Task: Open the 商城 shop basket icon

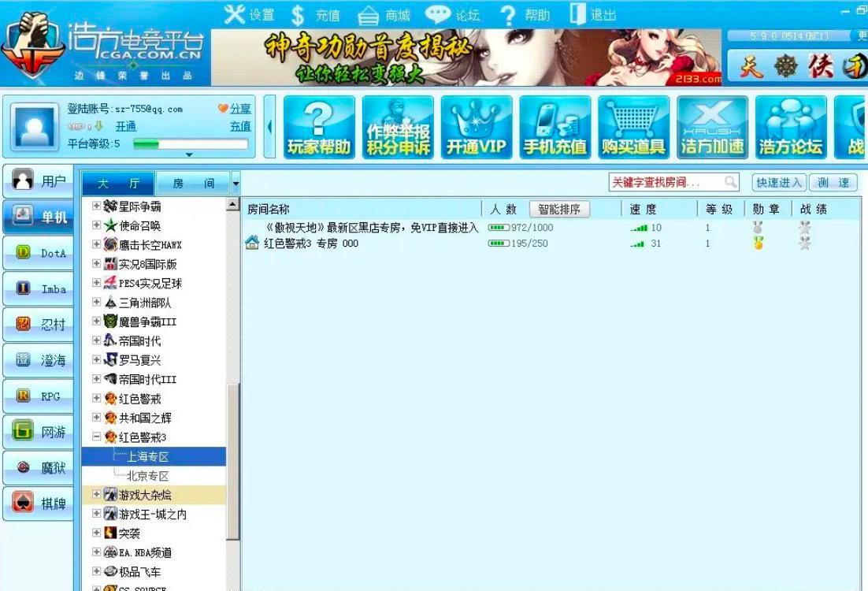Action: tap(368, 16)
